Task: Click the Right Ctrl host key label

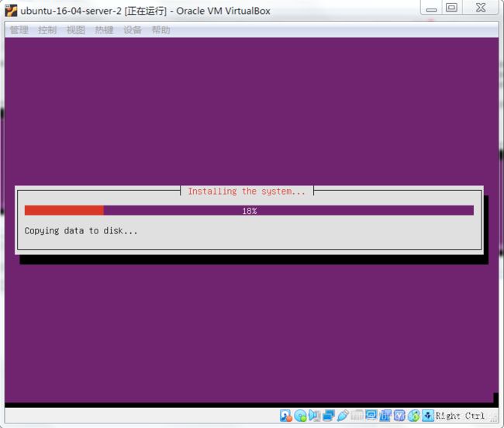Action: 460,416
